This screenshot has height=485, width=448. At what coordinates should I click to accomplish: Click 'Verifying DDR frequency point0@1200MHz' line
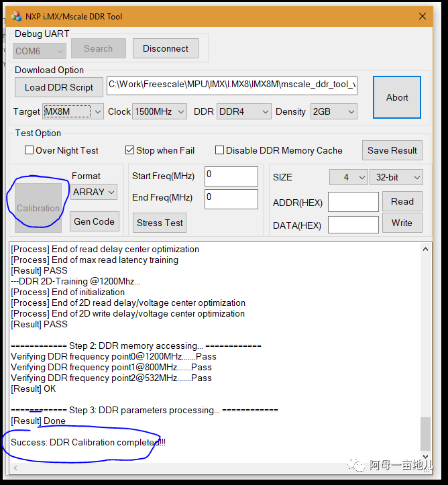pyautogui.click(x=113, y=357)
